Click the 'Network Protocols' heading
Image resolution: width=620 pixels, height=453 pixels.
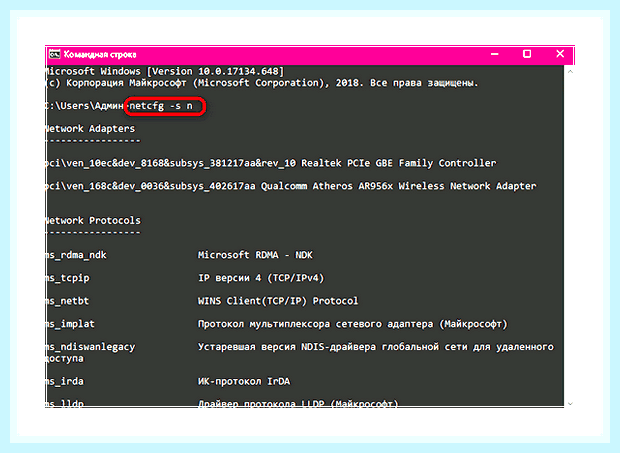93,221
